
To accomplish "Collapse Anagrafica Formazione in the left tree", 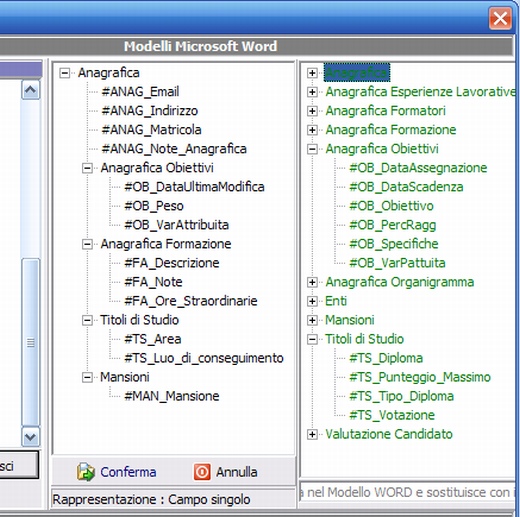I will tap(87, 244).
